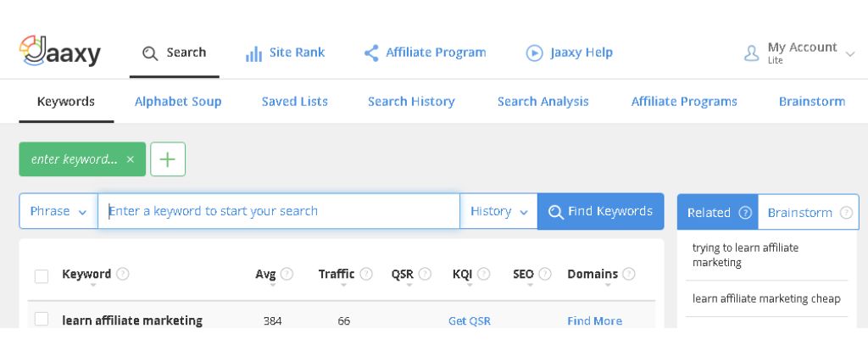The width and height of the screenshot is (868, 362).
Task: Expand the My Account menu chevron
Action: pyautogui.click(x=850, y=54)
